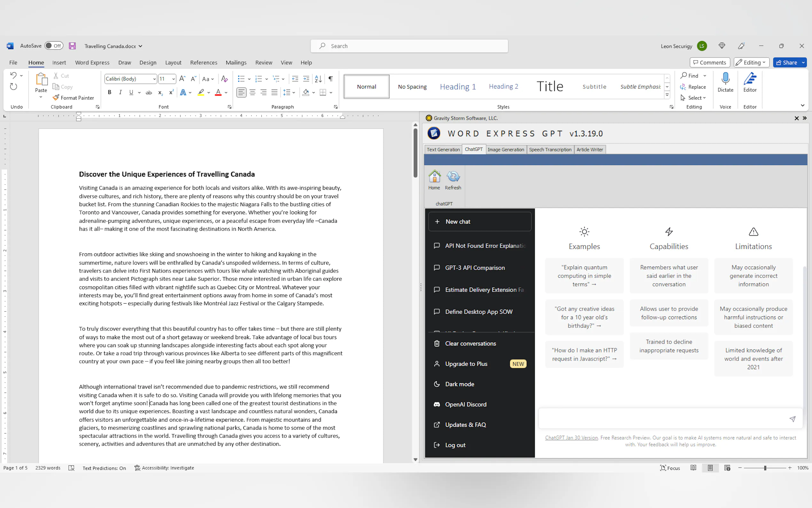Toggle Dark mode in chat sidebar
Image resolution: width=812 pixels, height=508 pixels.
coord(459,384)
